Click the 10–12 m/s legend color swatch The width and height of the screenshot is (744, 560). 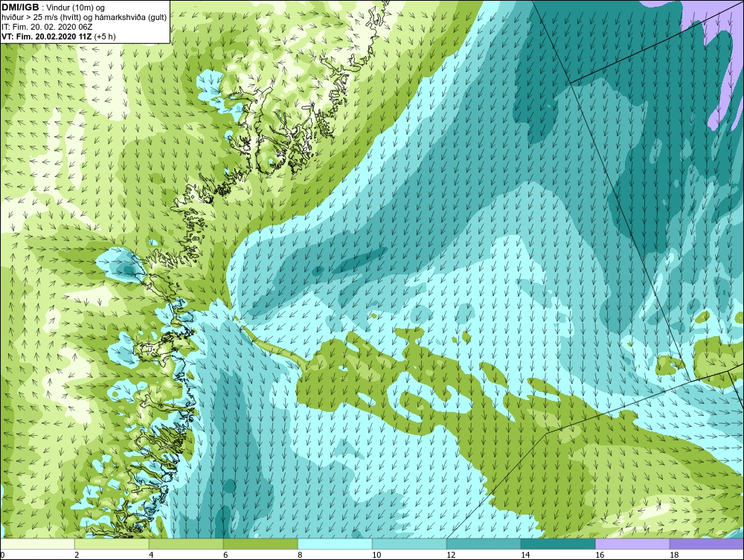click(x=409, y=544)
